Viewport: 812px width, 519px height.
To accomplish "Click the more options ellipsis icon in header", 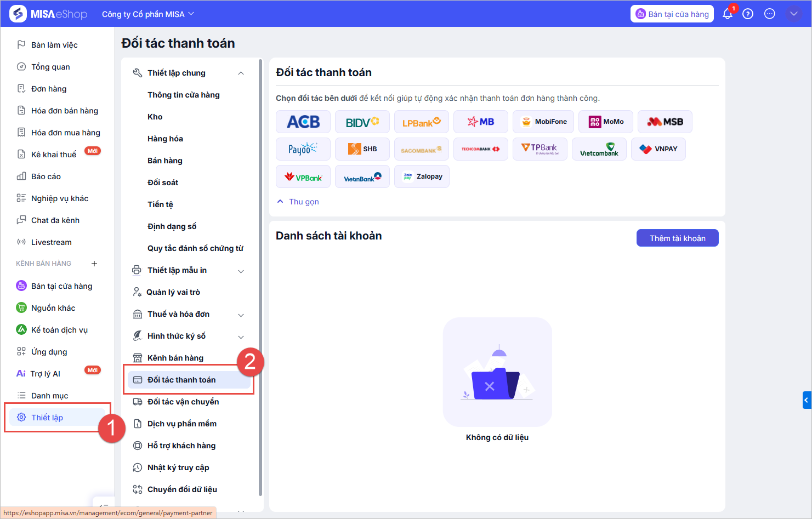I will 770,14.
